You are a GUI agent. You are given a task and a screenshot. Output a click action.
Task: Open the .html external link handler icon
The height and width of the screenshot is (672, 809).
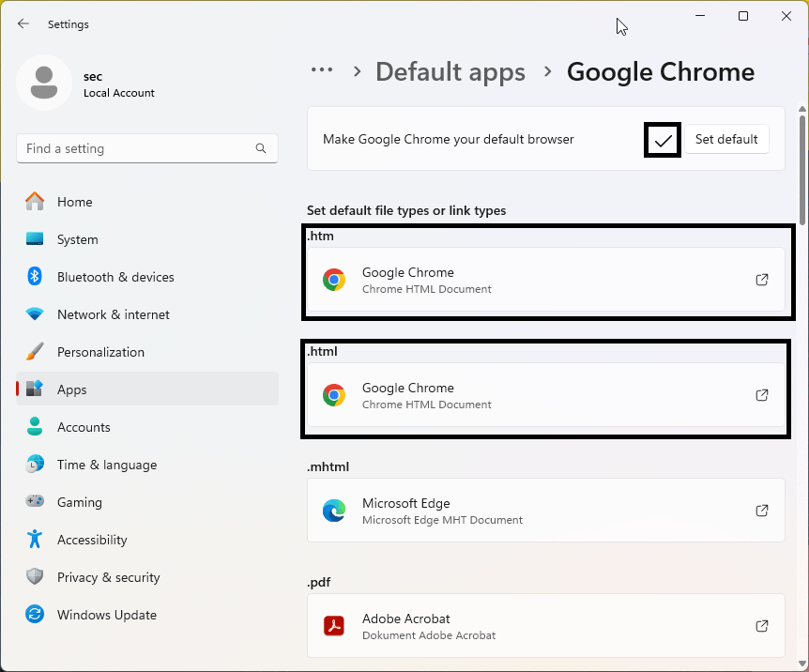[762, 395]
